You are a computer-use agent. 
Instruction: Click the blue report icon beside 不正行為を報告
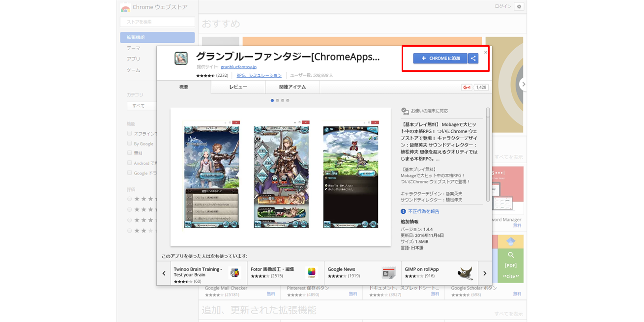[404, 211]
